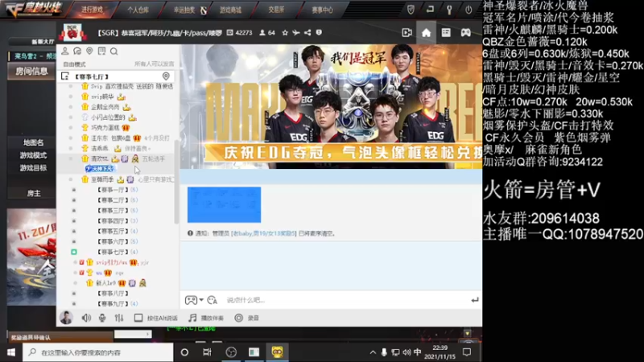Click the message board icon above channel list
Screen dimensions: 644x362
101,51
